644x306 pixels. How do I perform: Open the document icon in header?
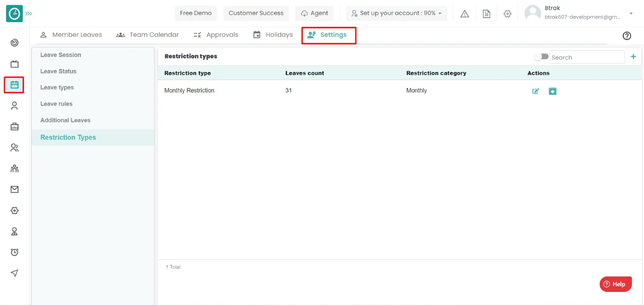pyautogui.click(x=486, y=14)
